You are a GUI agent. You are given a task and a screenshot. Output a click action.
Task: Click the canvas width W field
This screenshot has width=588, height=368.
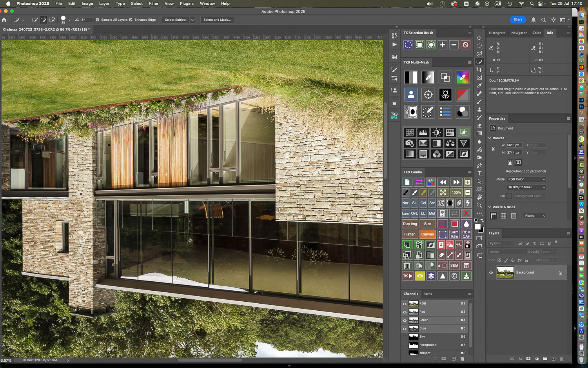pyautogui.click(x=514, y=145)
